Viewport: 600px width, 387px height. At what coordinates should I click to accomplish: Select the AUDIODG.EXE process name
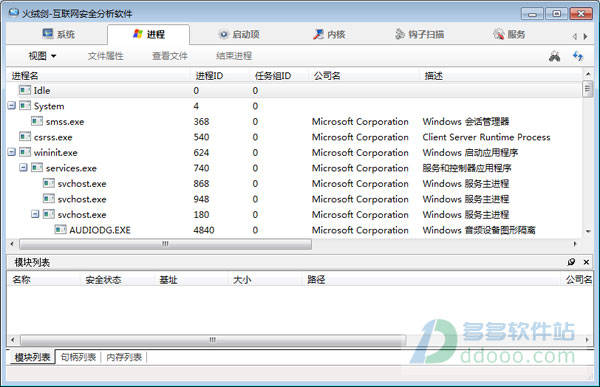(x=100, y=230)
